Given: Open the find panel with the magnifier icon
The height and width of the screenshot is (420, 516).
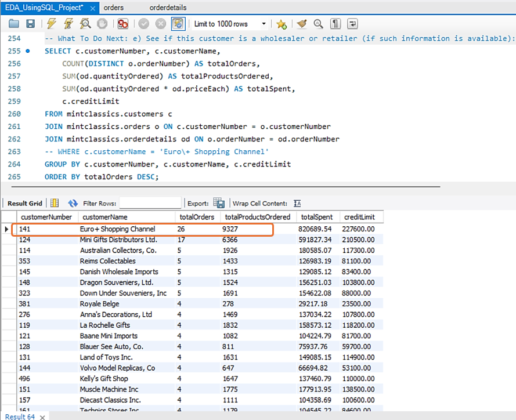Looking at the screenshot, I should coord(318,24).
